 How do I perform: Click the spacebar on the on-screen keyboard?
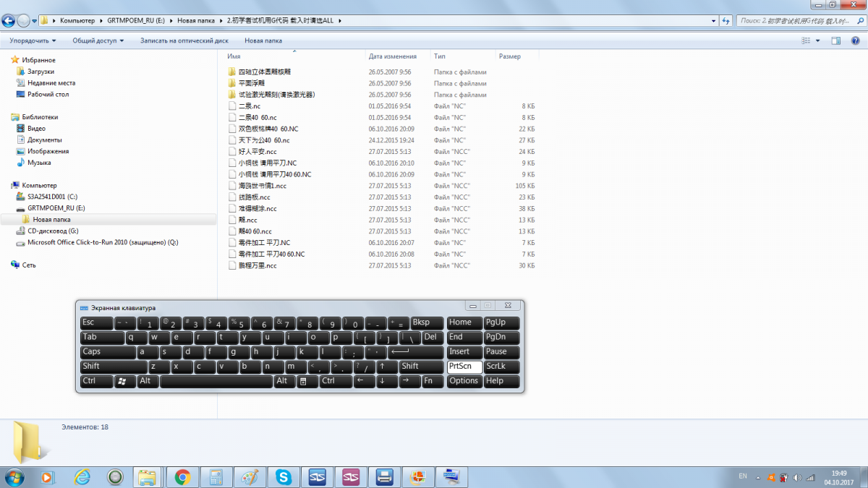[216, 381]
